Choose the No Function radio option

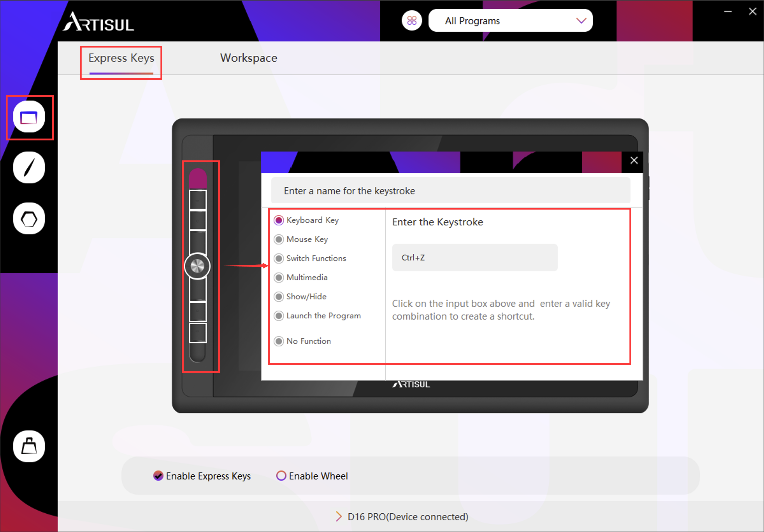(279, 341)
